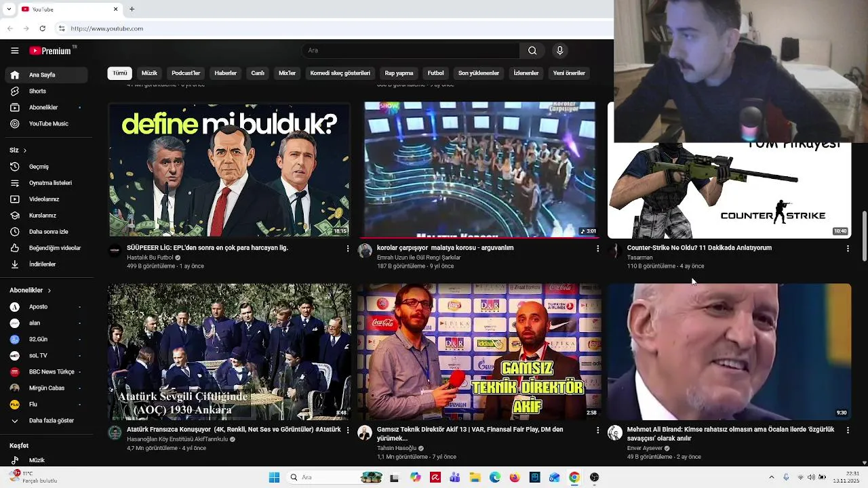Open Shorts from the sidebar

point(46,91)
